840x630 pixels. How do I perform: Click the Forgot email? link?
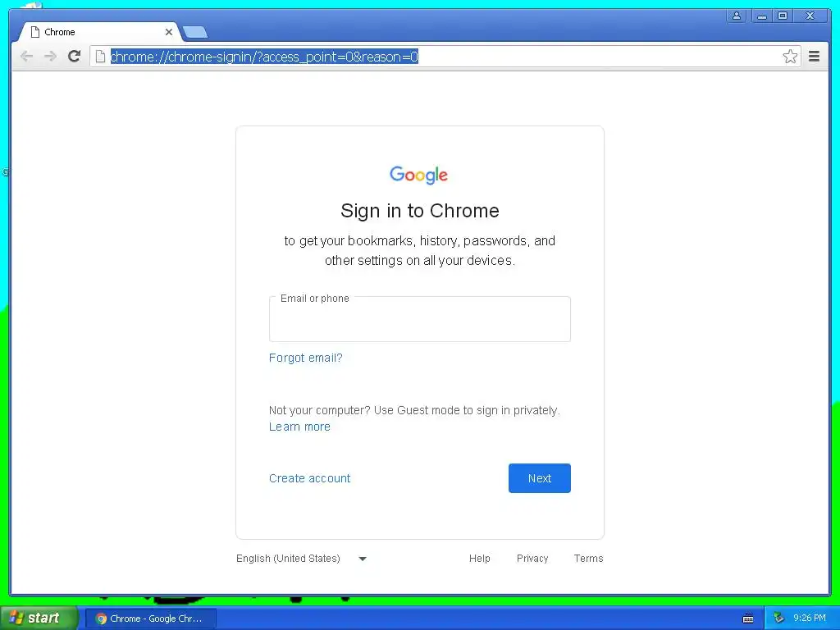[305, 358]
